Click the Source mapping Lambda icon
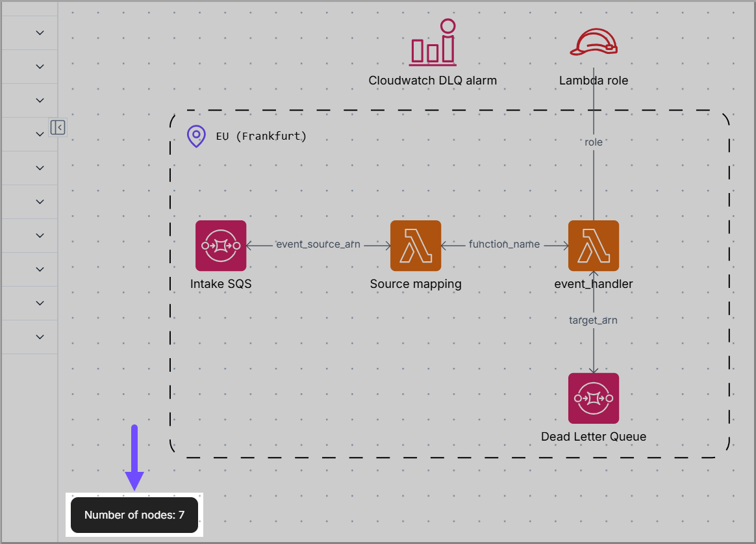The width and height of the screenshot is (756, 544). tap(416, 246)
